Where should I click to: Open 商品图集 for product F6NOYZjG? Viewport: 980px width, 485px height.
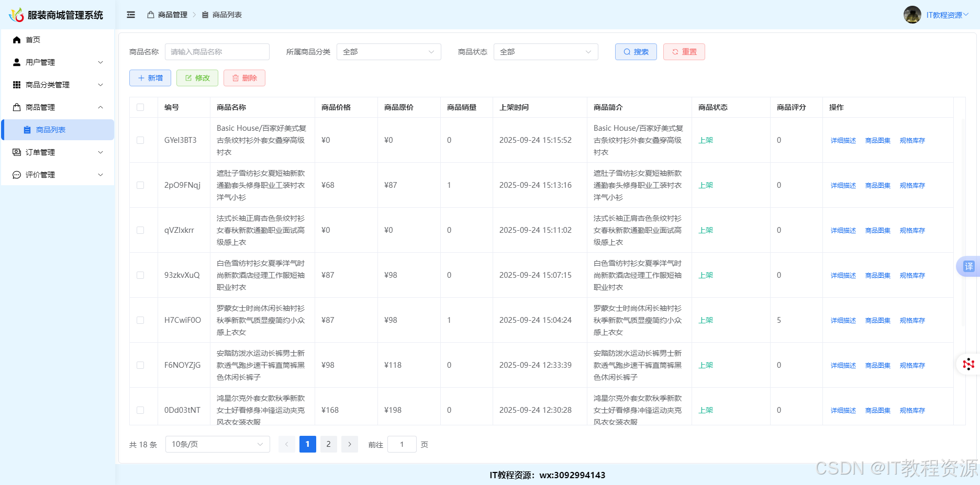(x=877, y=365)
